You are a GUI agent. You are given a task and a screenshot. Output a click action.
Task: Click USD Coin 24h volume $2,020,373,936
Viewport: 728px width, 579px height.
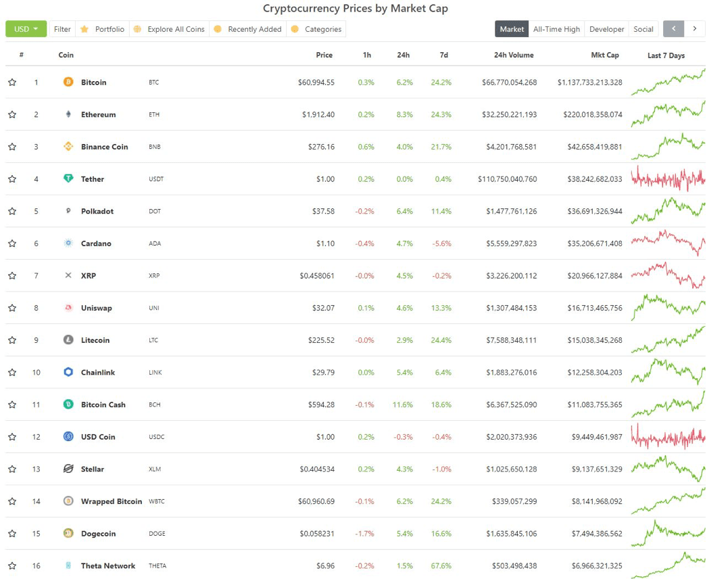tap(511, 437)
